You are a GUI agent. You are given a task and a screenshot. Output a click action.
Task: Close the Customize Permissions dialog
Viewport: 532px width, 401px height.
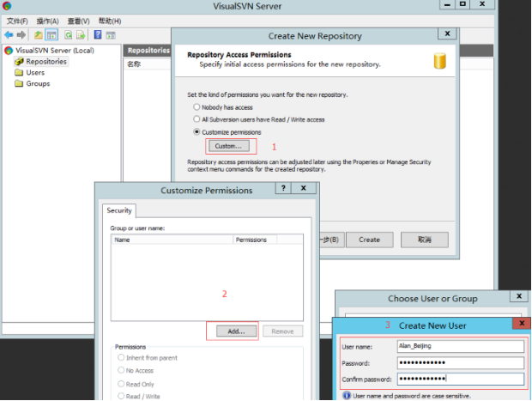(303, 188)
